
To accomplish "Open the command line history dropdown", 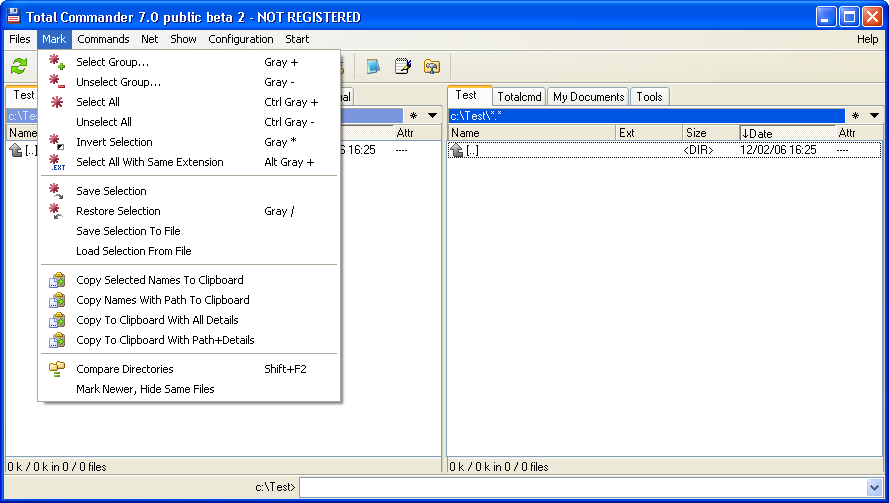I will pos(875,487).
